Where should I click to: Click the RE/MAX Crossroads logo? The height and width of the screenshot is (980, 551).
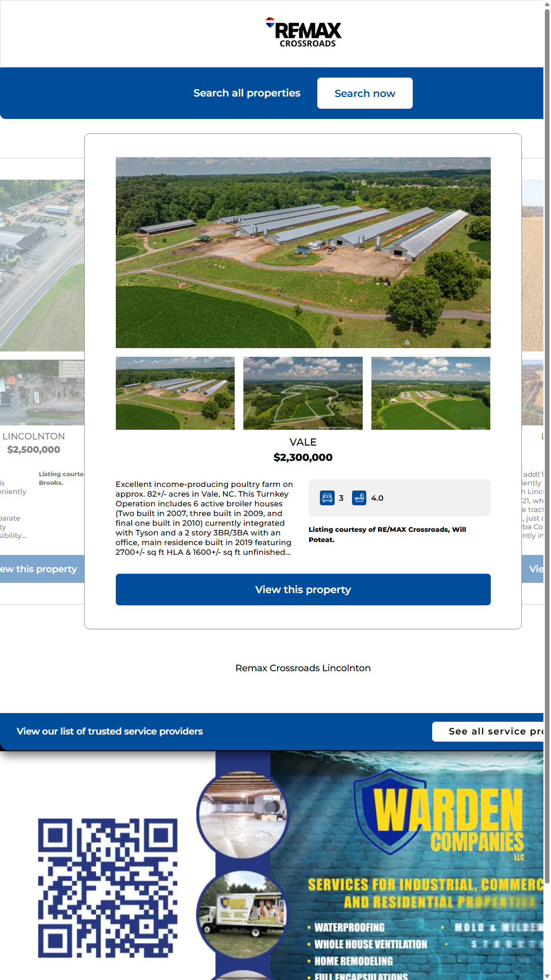(304, 33)
